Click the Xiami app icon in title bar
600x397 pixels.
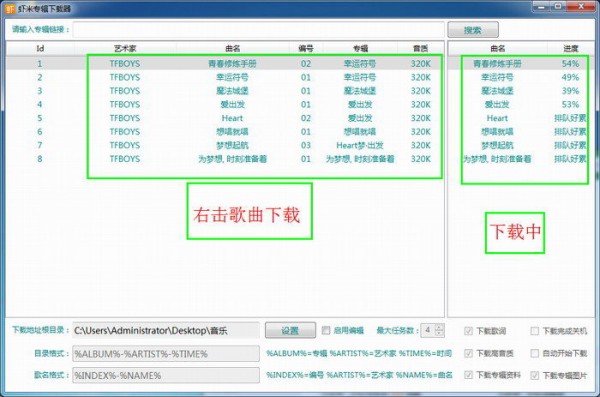(10, 8)
